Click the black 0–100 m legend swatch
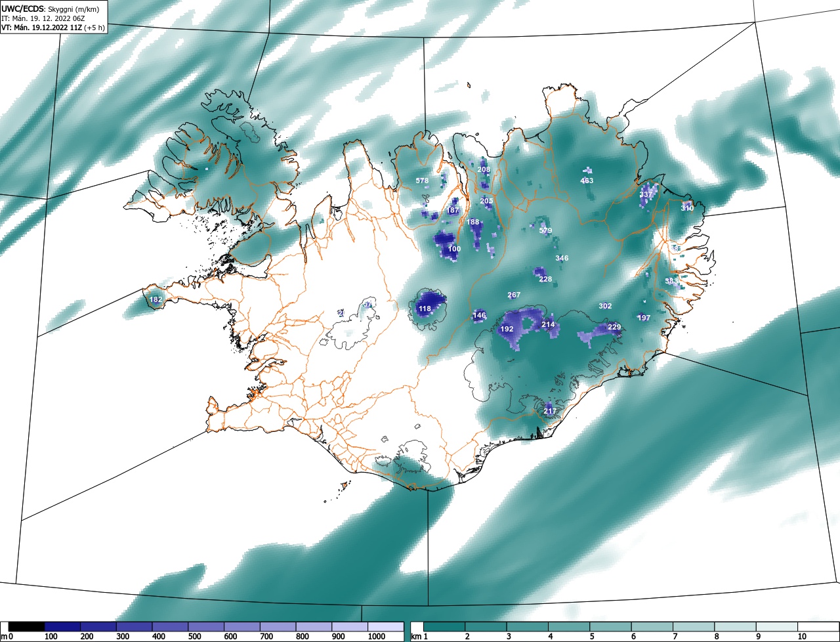This screenshot has height=642, width=840. coord(27,626)
